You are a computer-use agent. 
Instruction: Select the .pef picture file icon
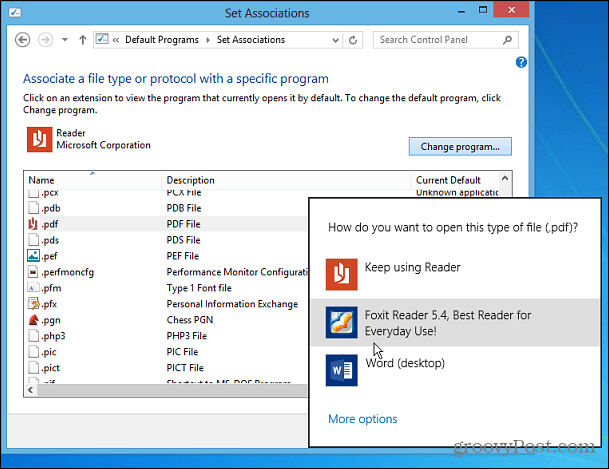tap(33, 255)
